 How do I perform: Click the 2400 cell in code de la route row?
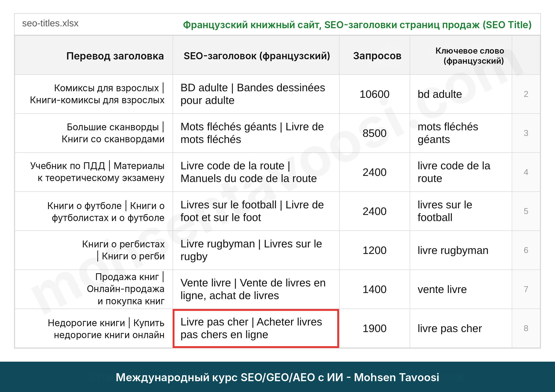tap(375, 172)
